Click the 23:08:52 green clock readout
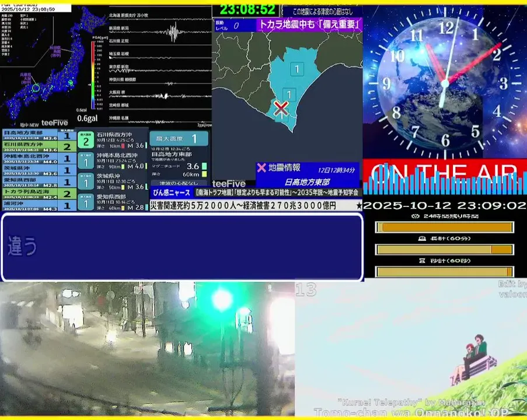Viewport: 527px width, 420px height. [247, 10]
